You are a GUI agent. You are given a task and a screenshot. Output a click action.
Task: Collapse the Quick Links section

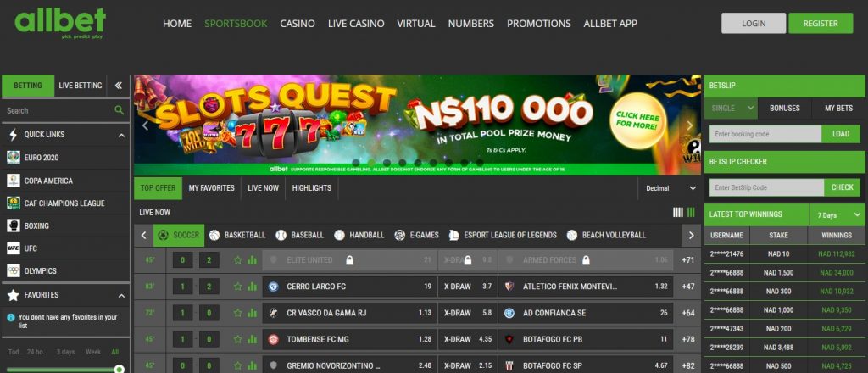121,135
